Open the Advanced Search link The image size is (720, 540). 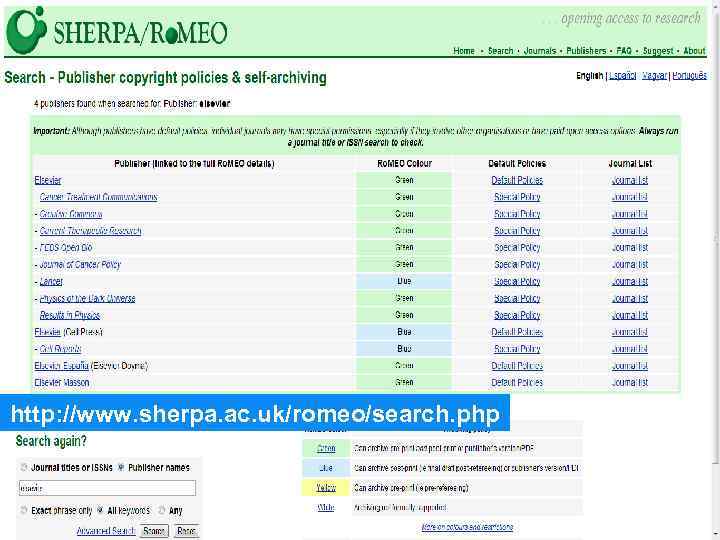(x=106, y=531)
